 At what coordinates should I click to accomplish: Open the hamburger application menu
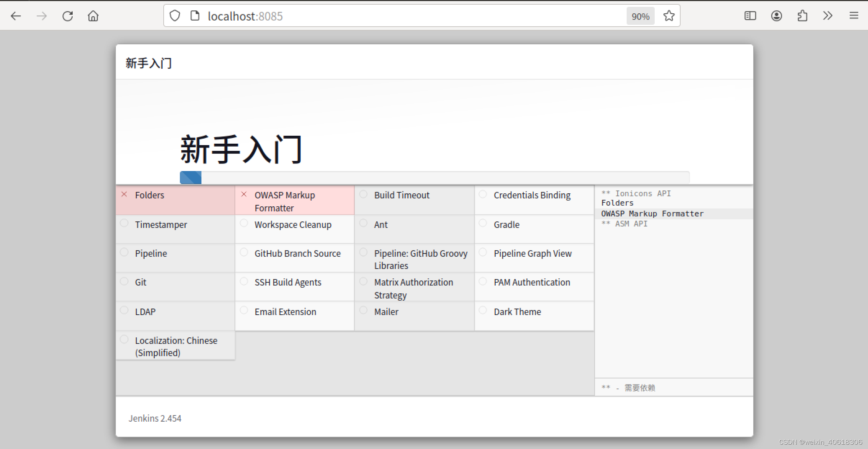click(854, 16)
